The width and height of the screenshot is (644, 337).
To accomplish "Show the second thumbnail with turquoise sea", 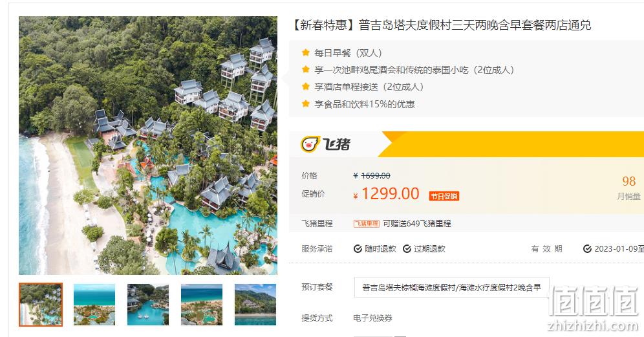I will (94, 305).
